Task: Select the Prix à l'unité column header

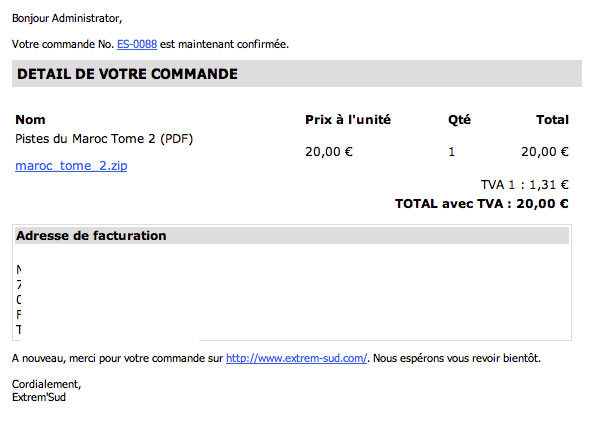Action: point(348,120)
